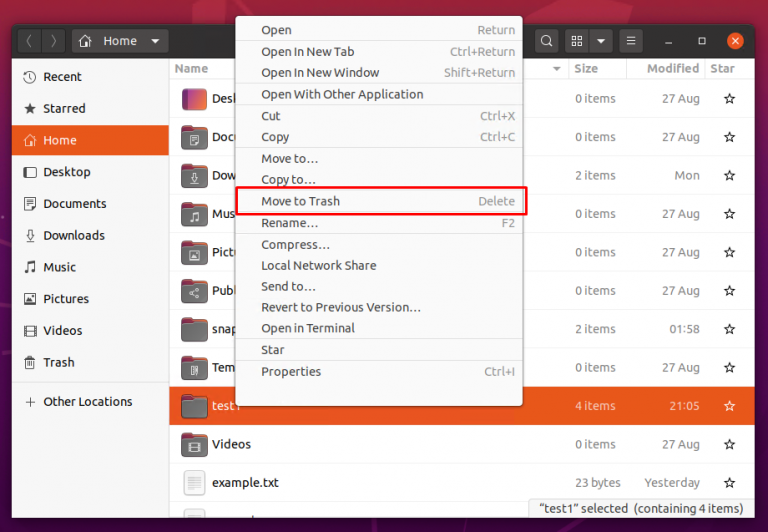Click the test1 folder icon

[194, 406]
